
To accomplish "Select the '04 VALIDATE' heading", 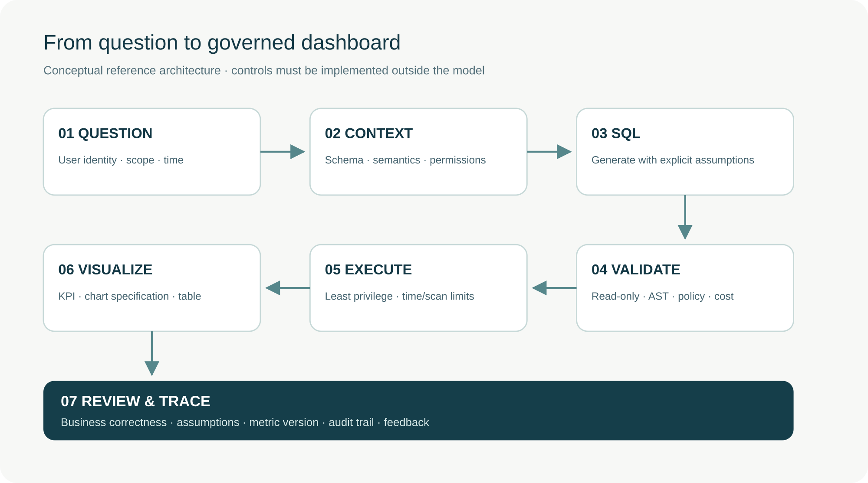I will click(636, 269).
